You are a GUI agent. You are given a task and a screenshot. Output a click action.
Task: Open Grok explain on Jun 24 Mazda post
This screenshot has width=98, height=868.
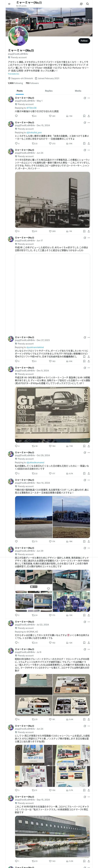click(x=85, y=150)
